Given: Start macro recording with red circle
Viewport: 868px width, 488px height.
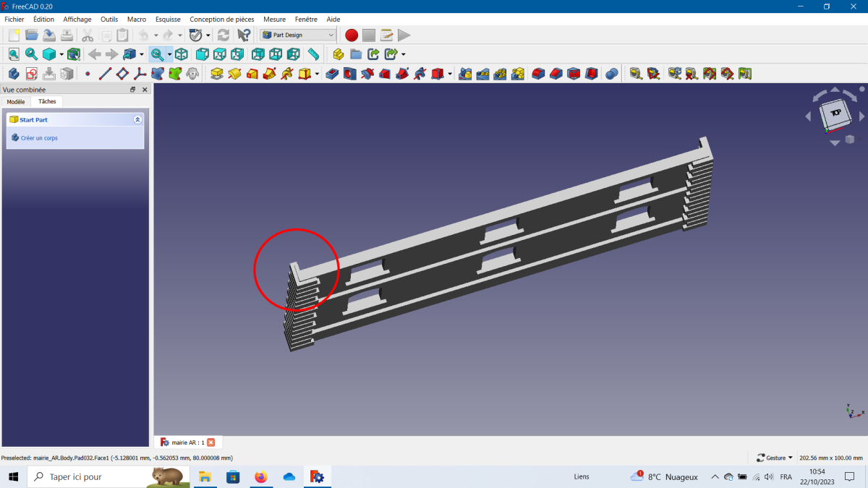Looking at the screenshot, I should click(352, 35).
